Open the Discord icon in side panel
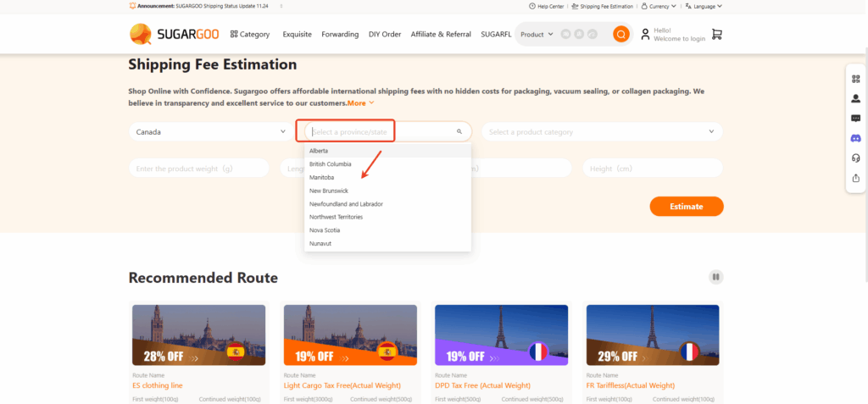Screen dimensions: 868x404 click(856, 138)
